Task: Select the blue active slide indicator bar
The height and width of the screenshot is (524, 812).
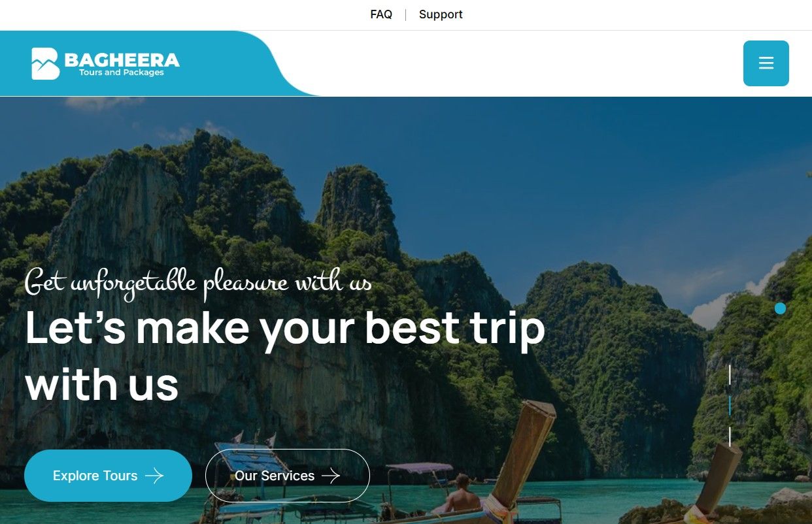Action: point(730,406)
